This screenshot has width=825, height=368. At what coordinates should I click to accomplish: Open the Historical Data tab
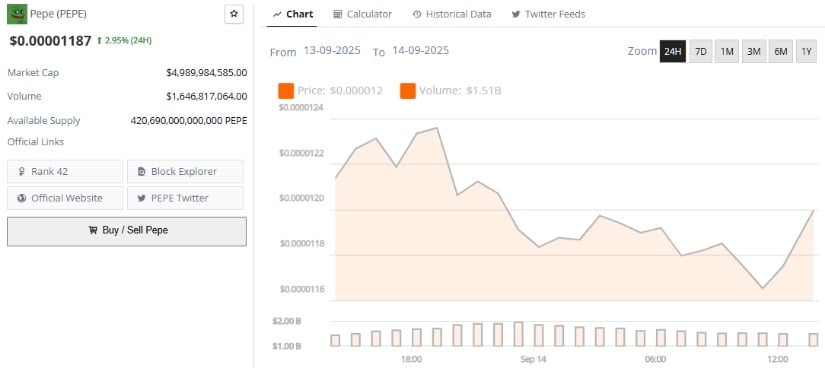pyautogui.click(x=452, y=14)
